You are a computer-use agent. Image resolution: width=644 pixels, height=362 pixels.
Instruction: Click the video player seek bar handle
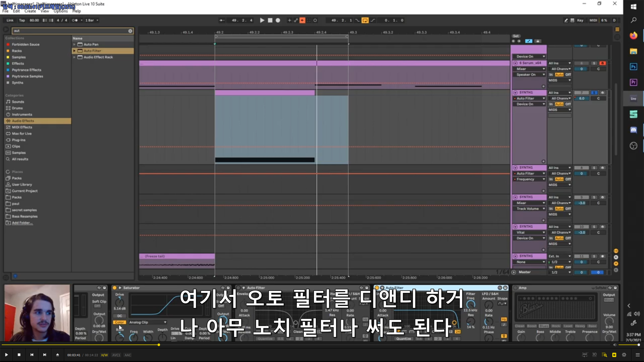click(x=159, y=345)
